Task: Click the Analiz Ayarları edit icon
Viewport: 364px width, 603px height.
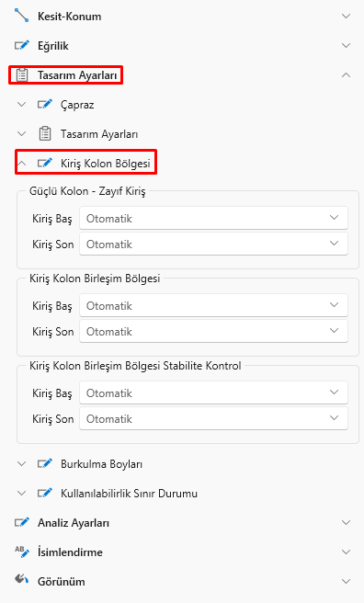Action: [x=22, y=523]
